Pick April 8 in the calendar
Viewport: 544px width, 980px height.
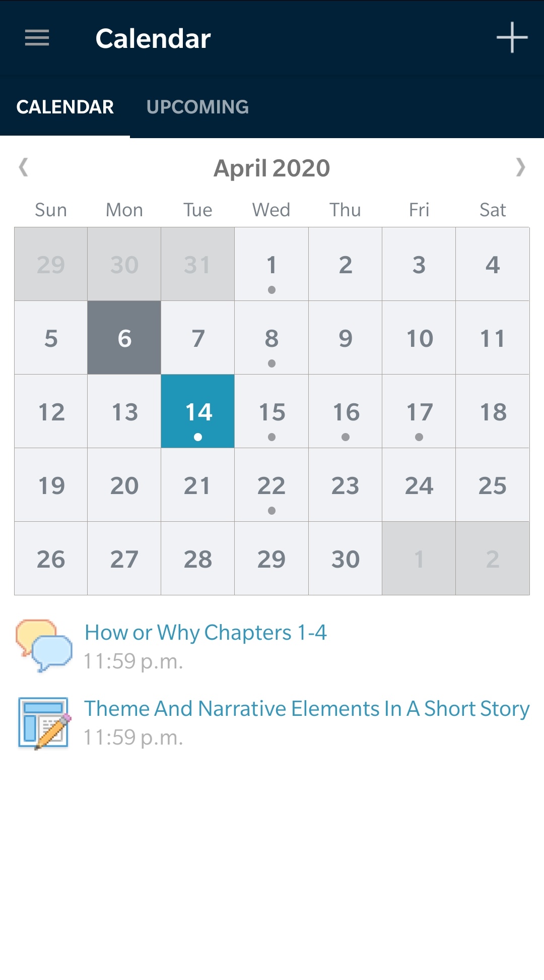pos(271,338)
